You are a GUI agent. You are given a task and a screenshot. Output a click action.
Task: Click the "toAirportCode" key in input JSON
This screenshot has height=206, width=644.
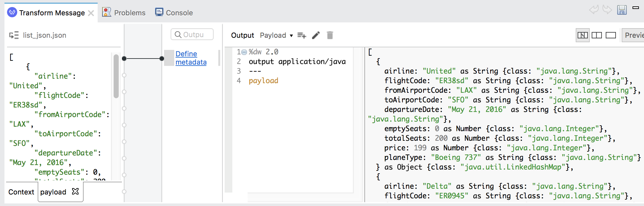(x=66, y=134)
